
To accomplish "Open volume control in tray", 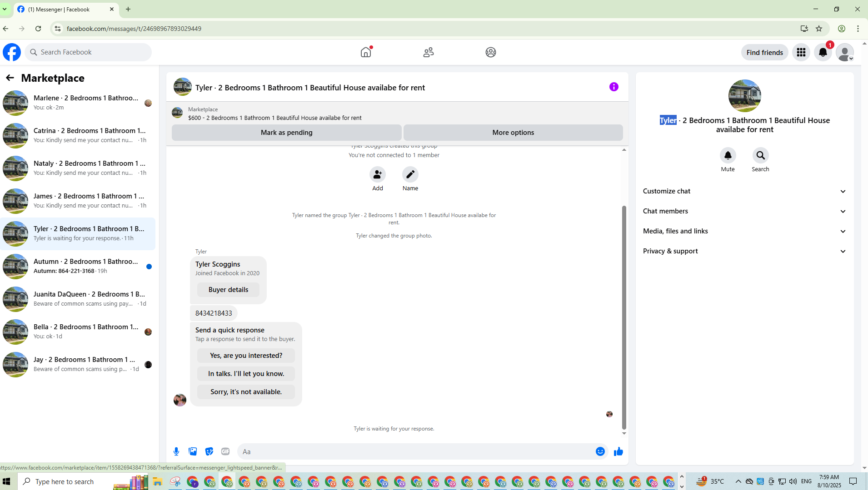I will [793, 481].
